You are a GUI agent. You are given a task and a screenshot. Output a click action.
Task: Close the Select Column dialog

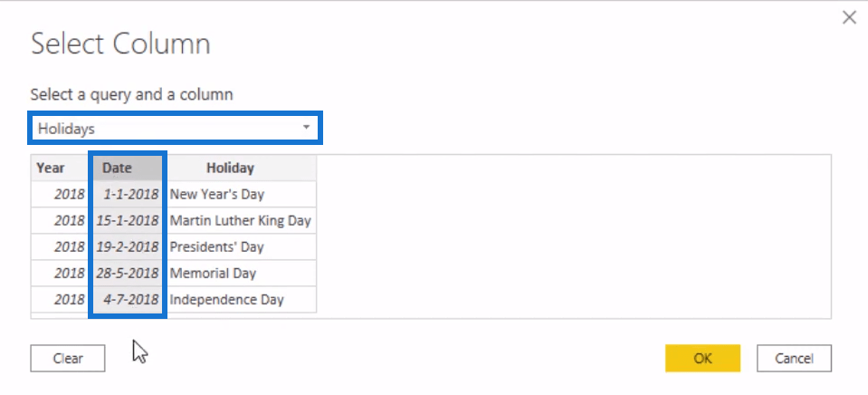[x=848, y=18]
